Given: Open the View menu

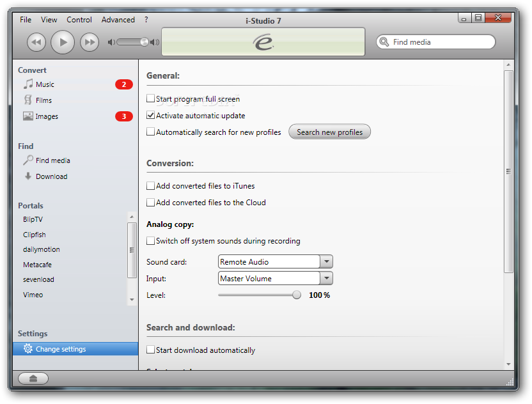Looking at the screenshot, I should click(49, 20).
